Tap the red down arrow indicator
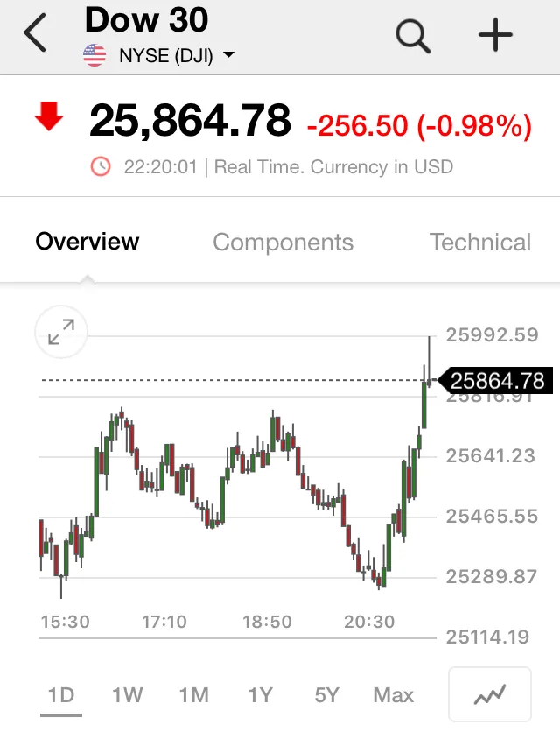 (x=49, y=116)
